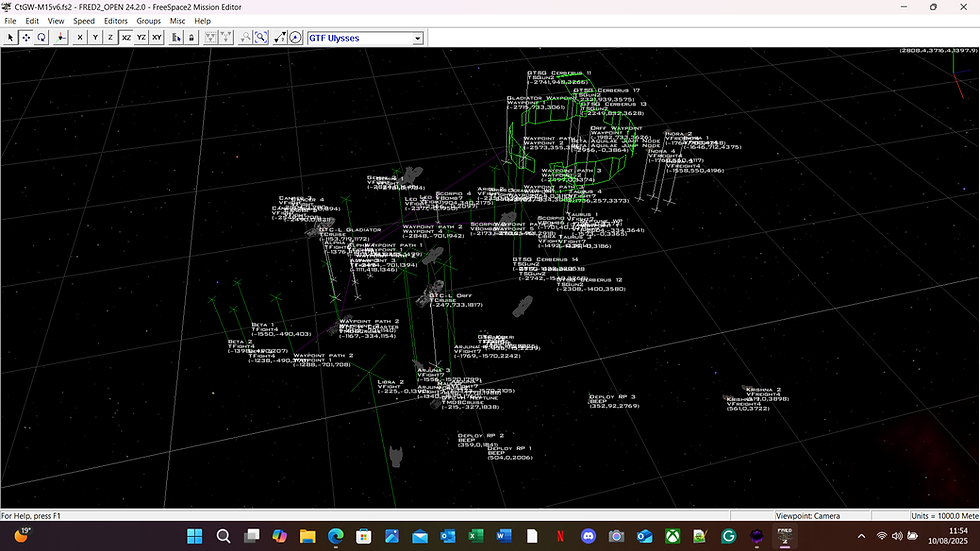Click the Units = 1000.0 Meters status entry
Viewport: 980px width, 551px height.
pos(944,516)
